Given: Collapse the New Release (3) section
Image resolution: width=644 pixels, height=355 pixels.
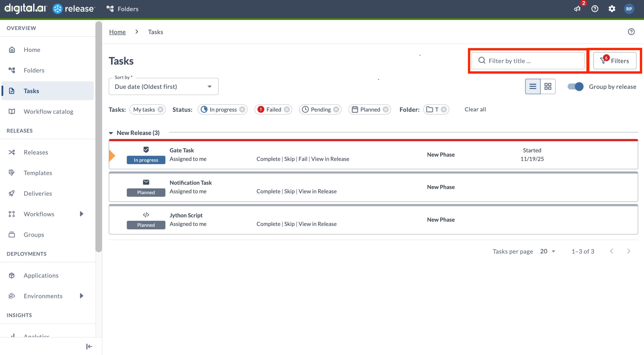Looking at the screenshot, I should 112,133.
